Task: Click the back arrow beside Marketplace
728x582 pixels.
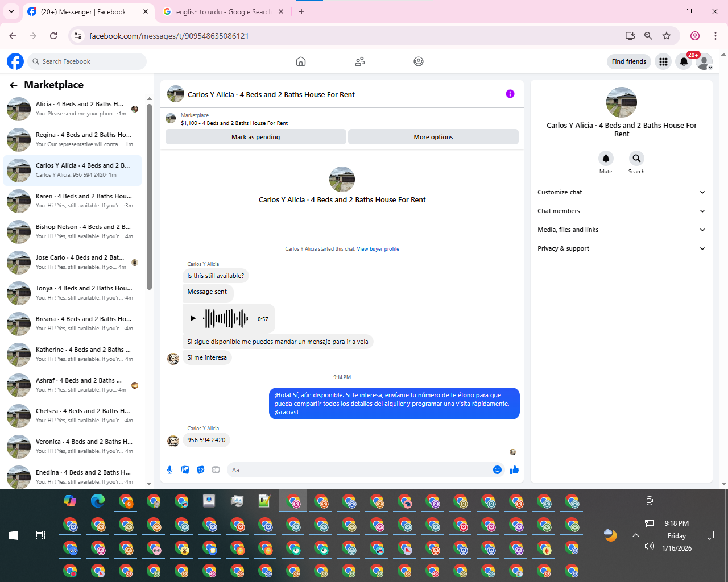Action: [x=14, y=85]
